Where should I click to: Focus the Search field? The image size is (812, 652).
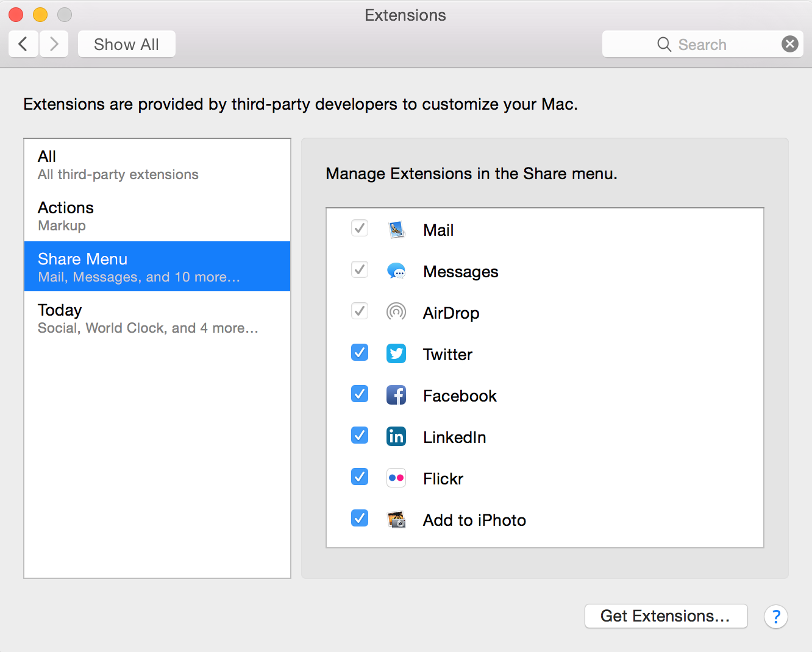click(702, 44)
